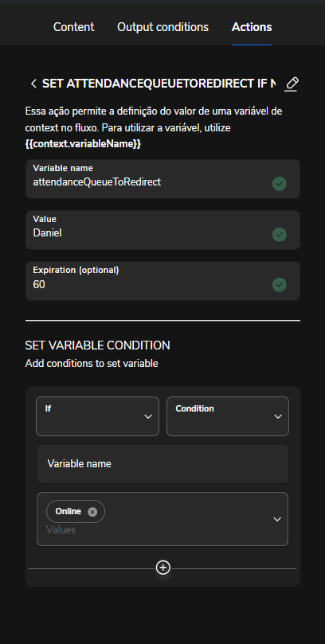Expand the Values list using its chevron
This screenshot has width=325, height=644.
pyautogui.click(x=277, y=519)
